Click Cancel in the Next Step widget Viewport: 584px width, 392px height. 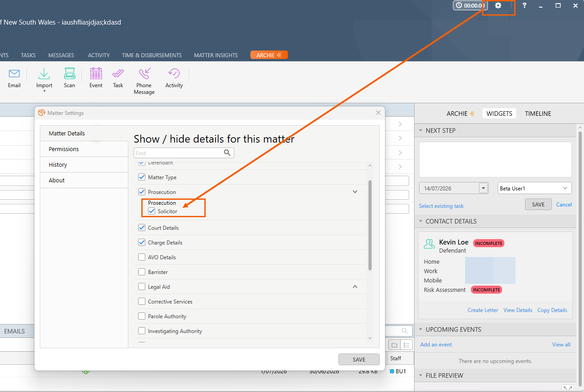pos(564,204)
